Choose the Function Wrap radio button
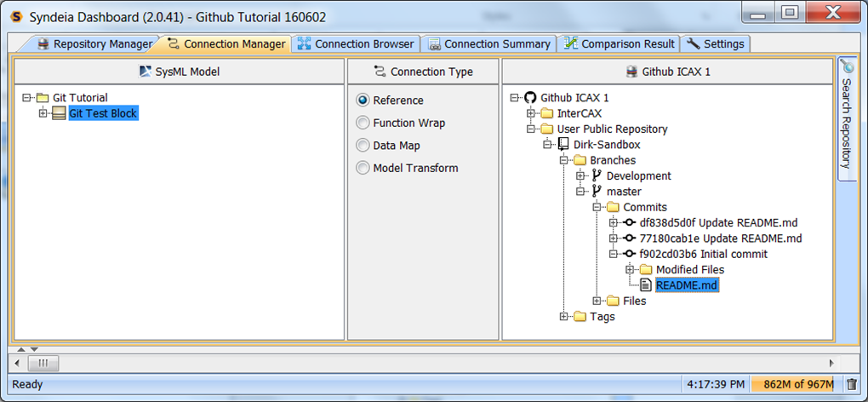 tap(363, 123)
